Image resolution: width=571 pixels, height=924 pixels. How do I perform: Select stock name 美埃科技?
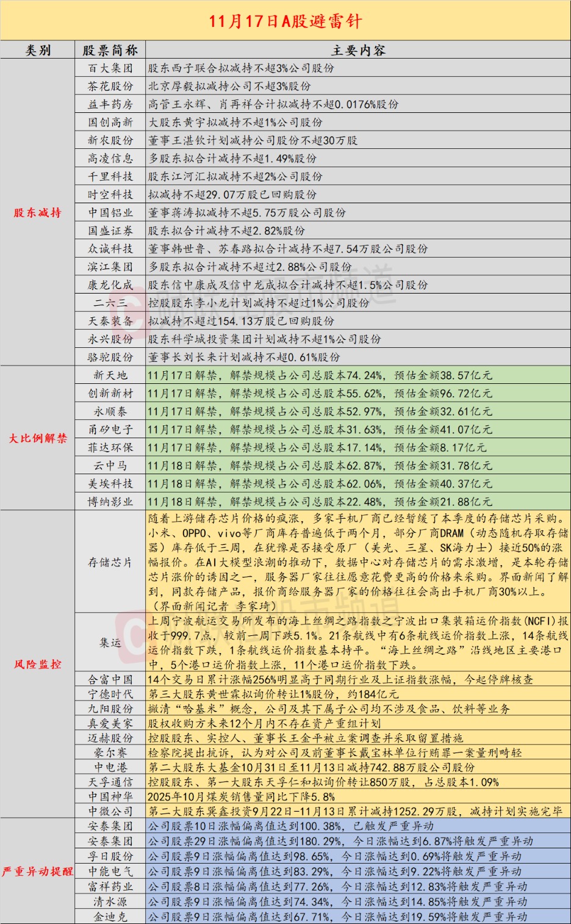(x=110, y=483)
